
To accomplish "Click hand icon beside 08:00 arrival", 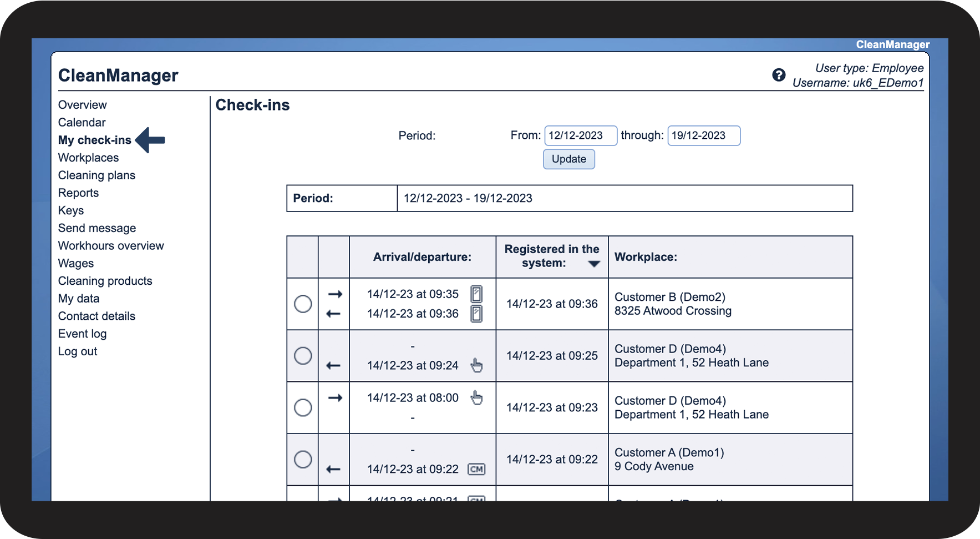I will 476,397.
